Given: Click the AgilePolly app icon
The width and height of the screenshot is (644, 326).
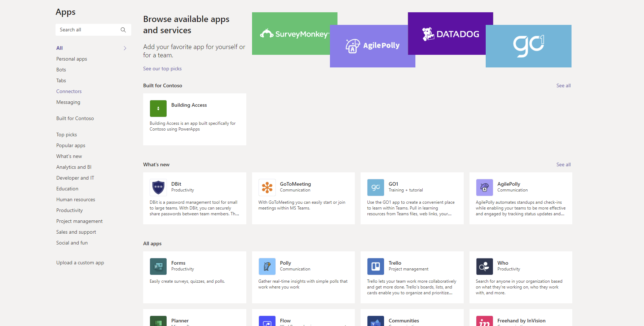Looking at the screenshot, I should (x=485, y=188).
